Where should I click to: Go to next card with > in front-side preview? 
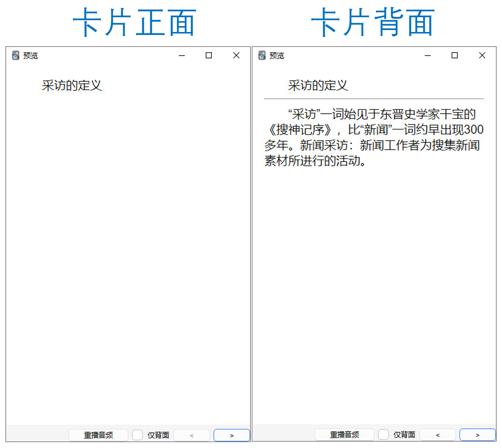(x=232, y=435)
